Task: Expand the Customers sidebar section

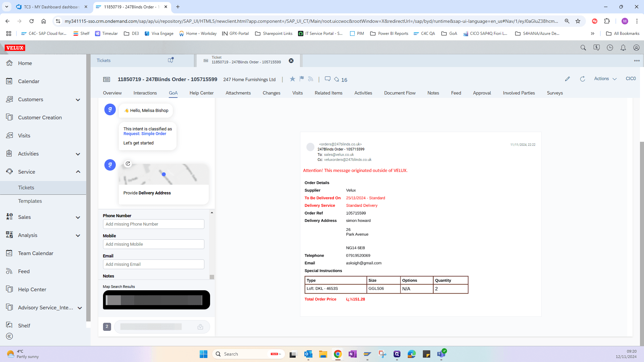Action: click(78, 100)
